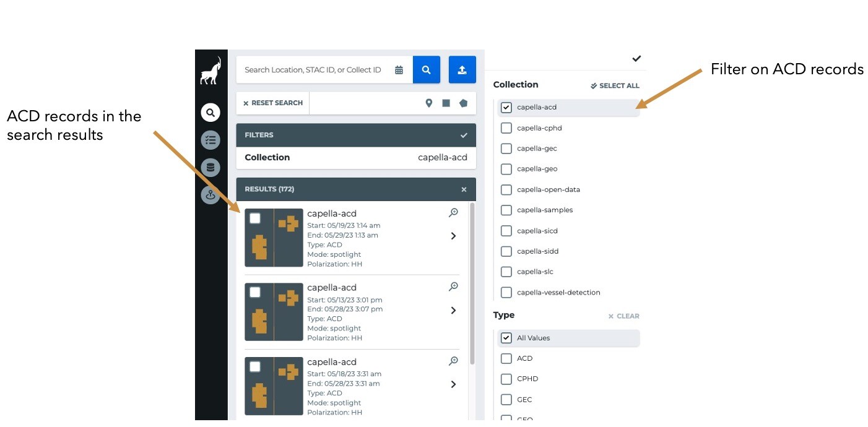
Task: Click the blue magnifier search button
Action: pos(427,70)
